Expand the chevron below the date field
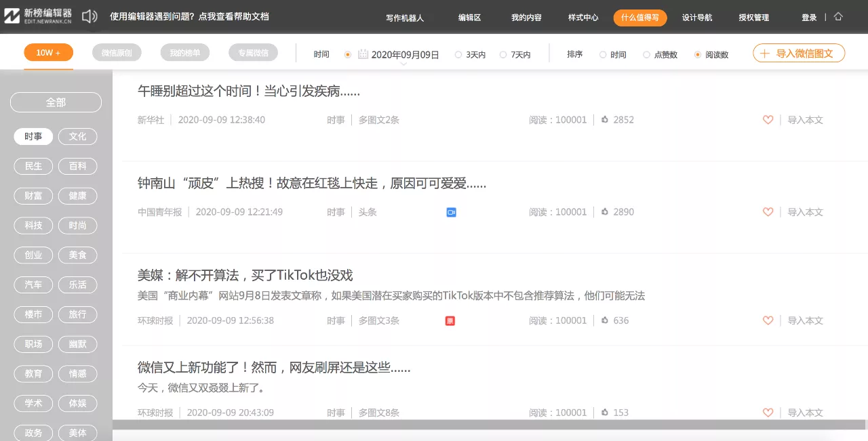The width and height of the screenshot is (868, 441). pos(403,64)
